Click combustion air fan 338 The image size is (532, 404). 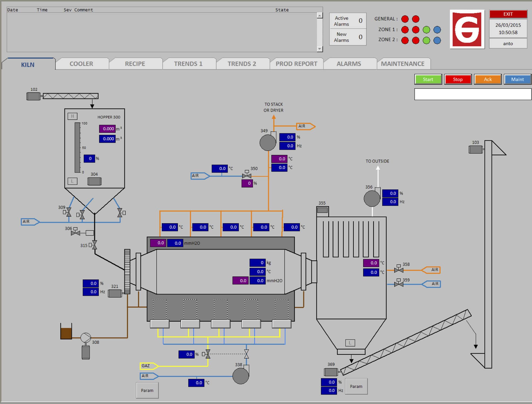[x=241, y=376]
